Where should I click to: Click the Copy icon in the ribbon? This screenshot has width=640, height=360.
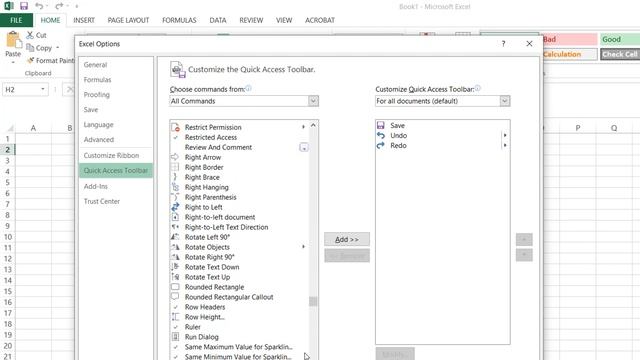(x=30, y=48)
